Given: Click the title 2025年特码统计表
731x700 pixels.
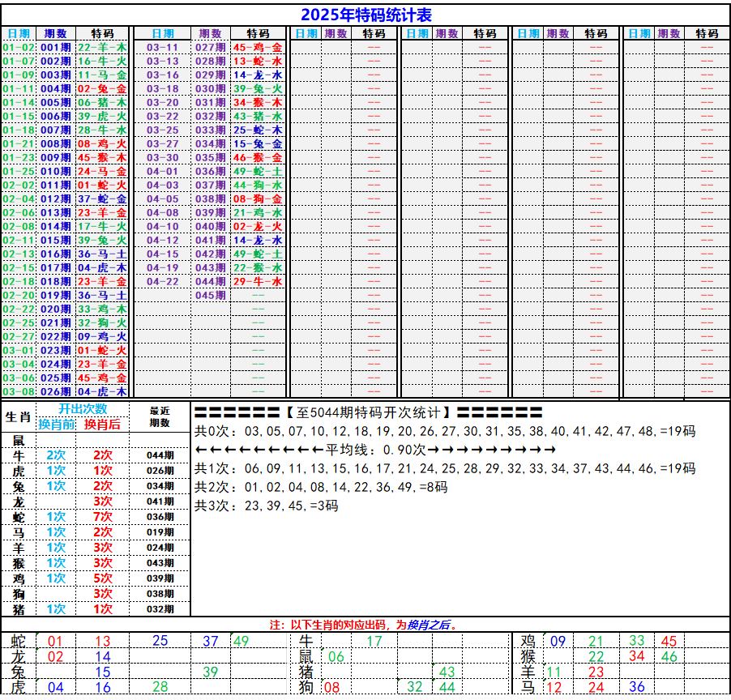Looking at the screenshot, I should click(365, 15).
